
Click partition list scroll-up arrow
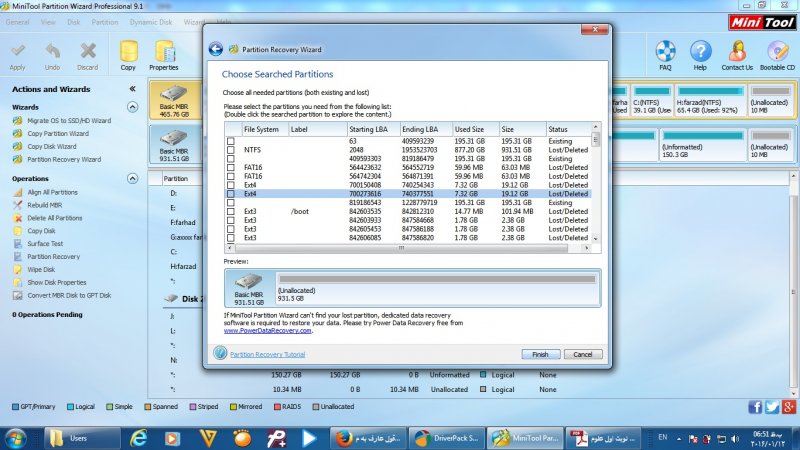[x=595, y=127]
